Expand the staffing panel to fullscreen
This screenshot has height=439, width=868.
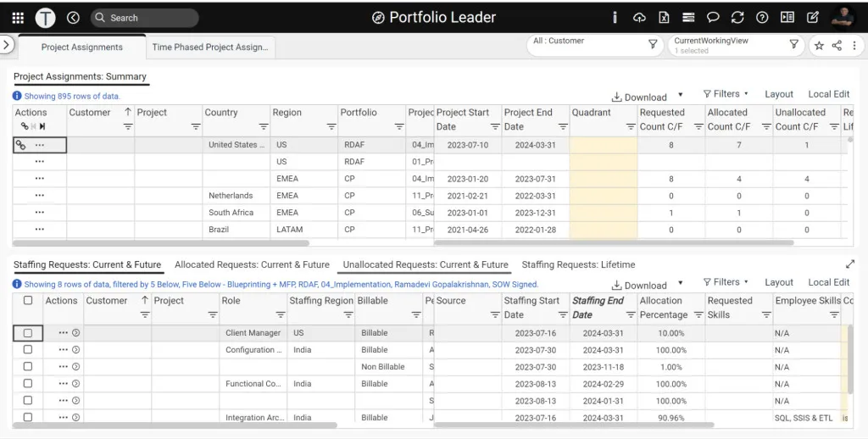point(849,264)
